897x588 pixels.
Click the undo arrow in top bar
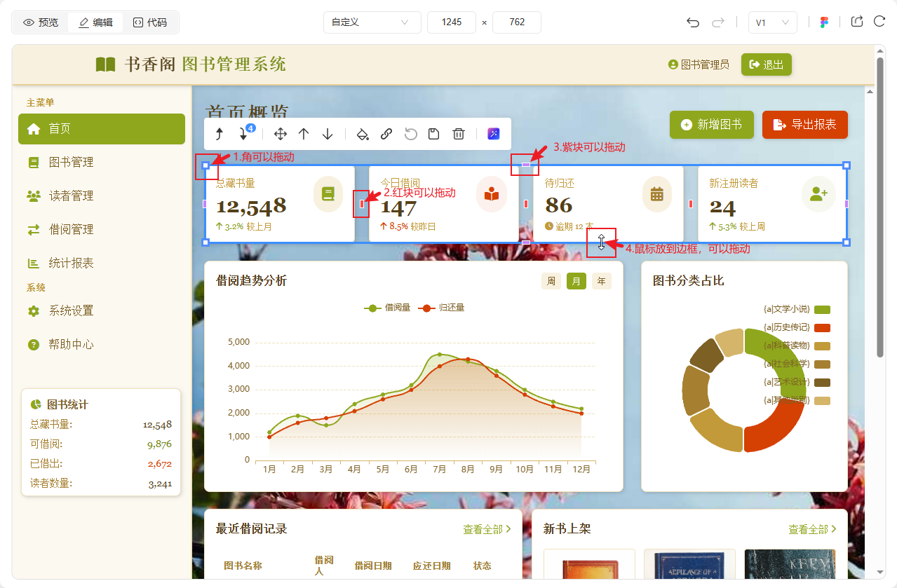(x=693, y=22)
